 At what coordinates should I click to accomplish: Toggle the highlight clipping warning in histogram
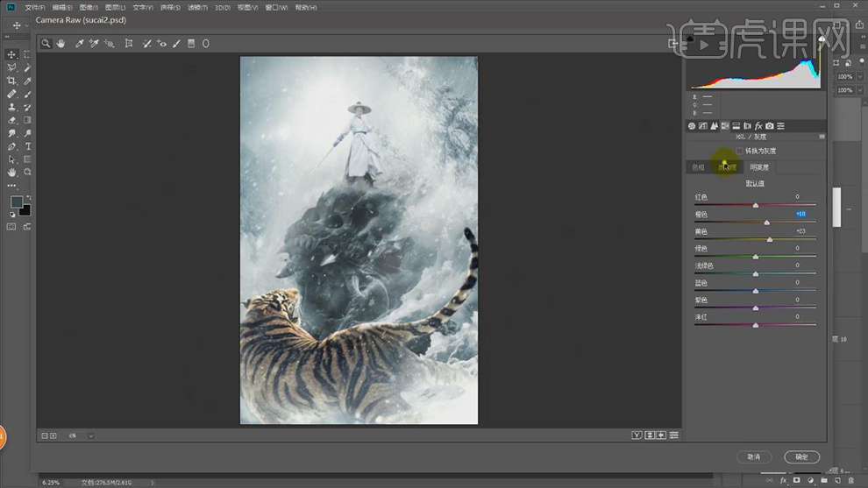[822, 39]
